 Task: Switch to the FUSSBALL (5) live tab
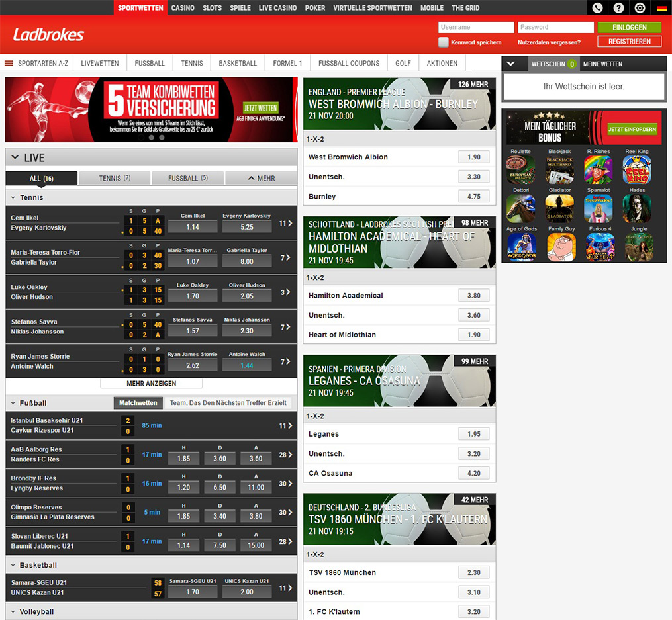click(x=188, y=178)
